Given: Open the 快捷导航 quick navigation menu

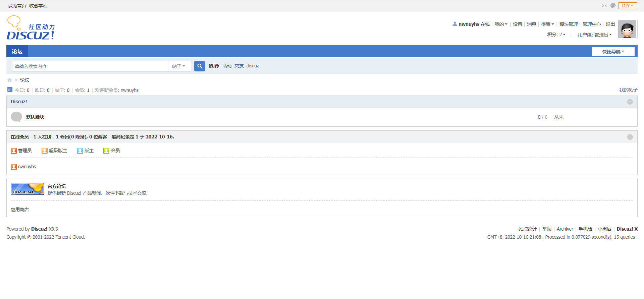Looking at the screenshot, I should [x=613, y=52].
